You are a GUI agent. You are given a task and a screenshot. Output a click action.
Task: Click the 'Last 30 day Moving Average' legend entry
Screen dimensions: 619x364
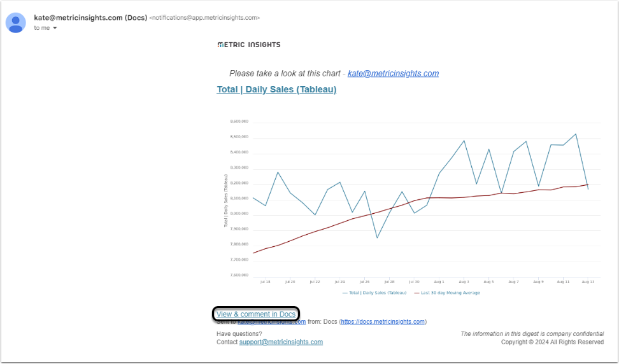click(450, 293)
